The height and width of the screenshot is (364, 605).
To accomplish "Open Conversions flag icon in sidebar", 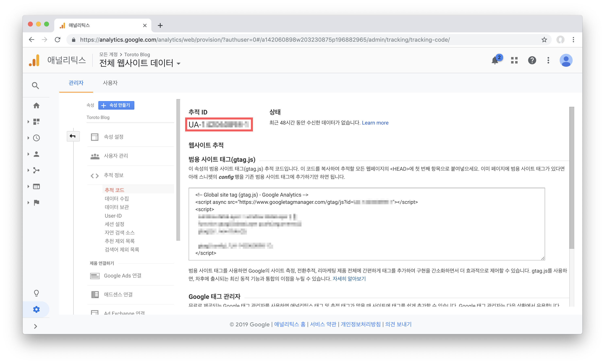I will click(x=36, y=203).
